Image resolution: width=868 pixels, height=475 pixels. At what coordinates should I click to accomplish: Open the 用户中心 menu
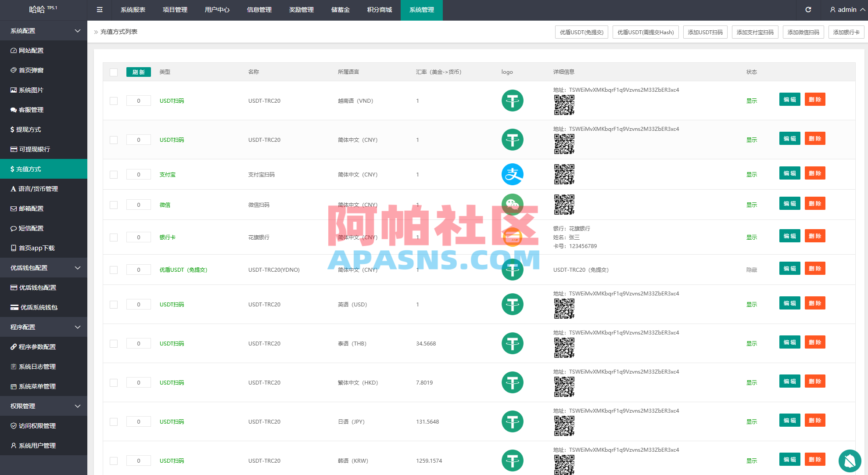coord(217,10)
